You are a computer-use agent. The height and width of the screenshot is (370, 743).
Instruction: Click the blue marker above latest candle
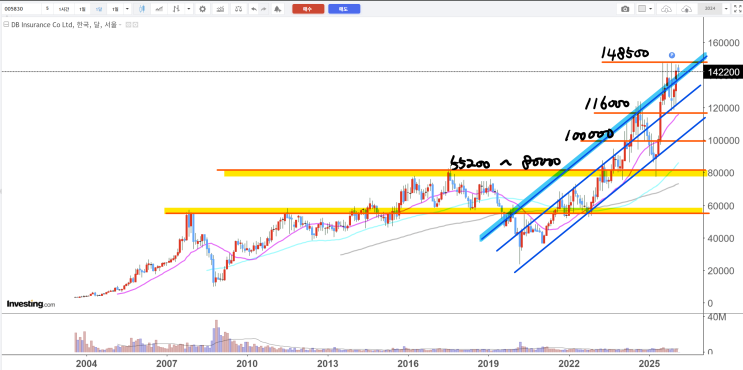671,55
